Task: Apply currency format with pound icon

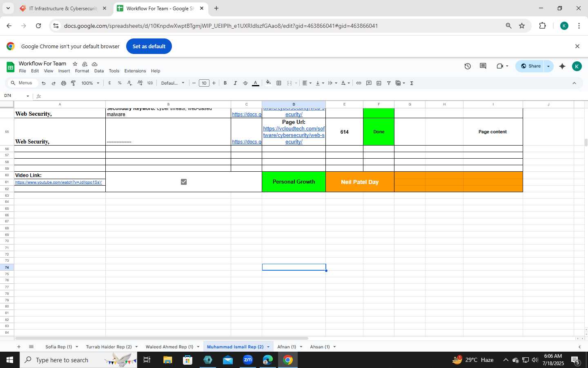Action: tap(109, 83)
